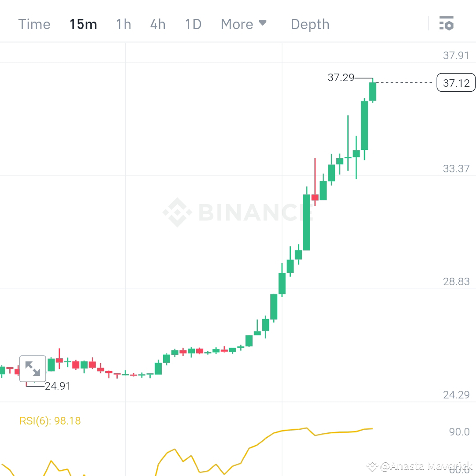This screenshot has height=476, width=476.
Task: Click the RSI(6): 98.18 indicator label
Action: [50, 420]
